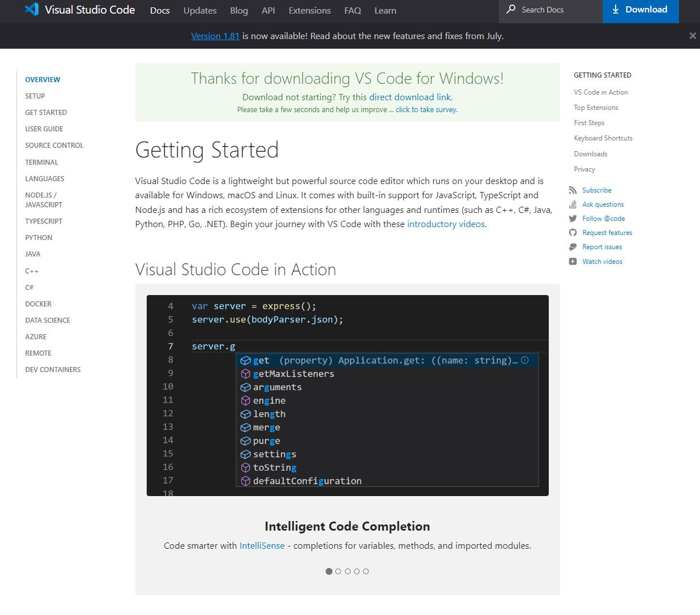Click the YouTube Watch videos icon
Image resolution: width=700 pixels, height=615 pixels.
coord(573,261)
